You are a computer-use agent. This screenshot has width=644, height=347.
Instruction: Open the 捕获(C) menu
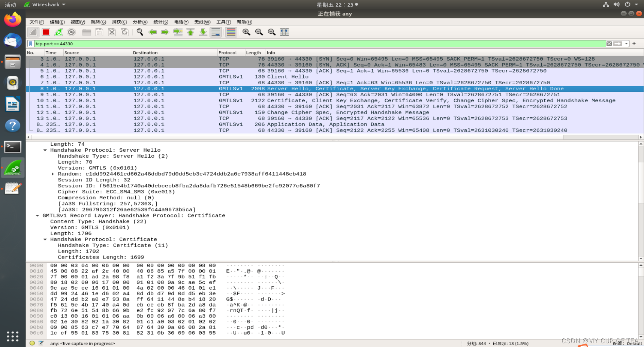click(x=119, y=22)
